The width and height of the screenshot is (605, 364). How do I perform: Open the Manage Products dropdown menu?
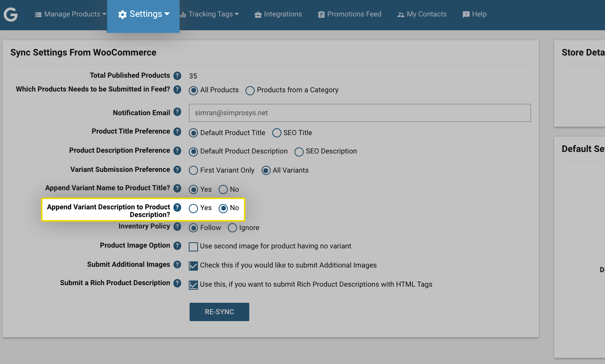click(71, 15)
